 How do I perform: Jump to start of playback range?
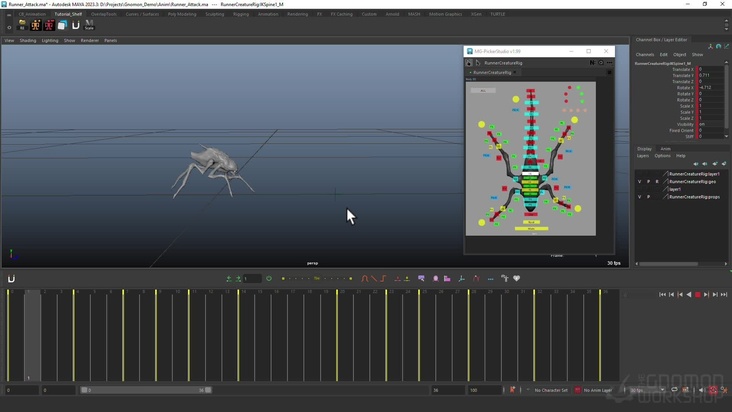pos(663,295)
